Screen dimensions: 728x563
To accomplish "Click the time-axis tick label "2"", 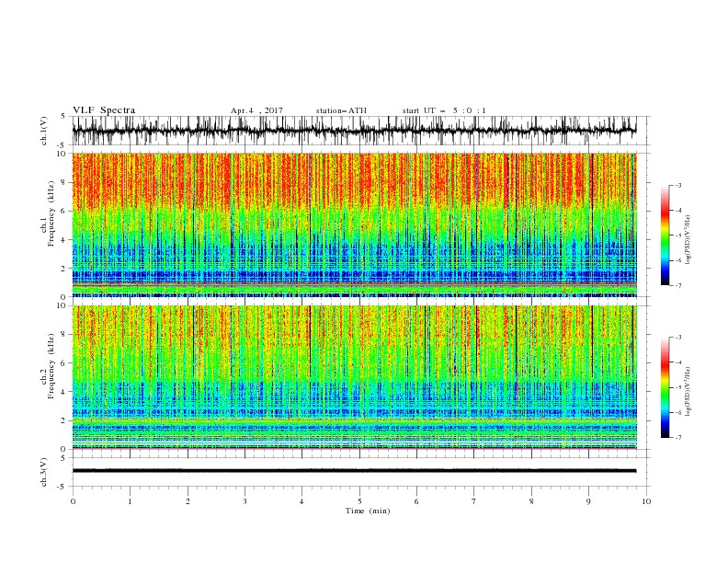I will pyautogui.click(x=188, y=501).
